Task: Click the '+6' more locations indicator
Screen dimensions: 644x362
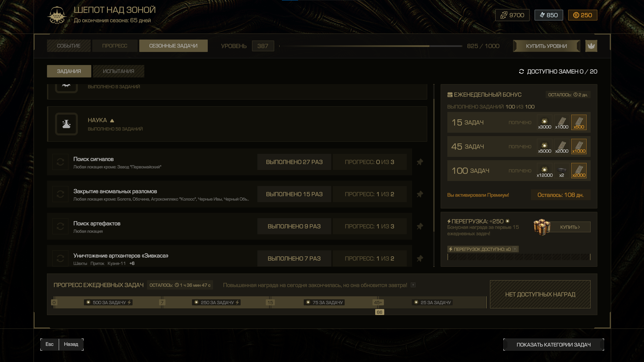Action: pyautogui.click(x=132, y=263)
